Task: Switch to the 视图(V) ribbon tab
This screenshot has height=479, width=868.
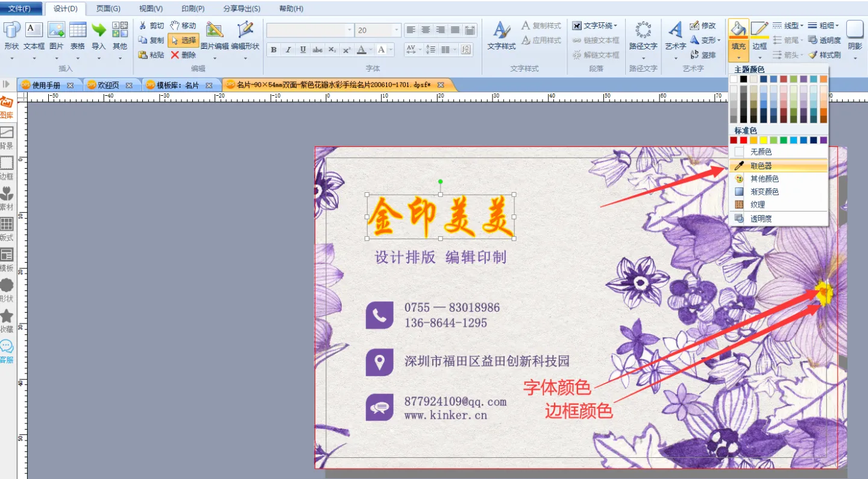Action: click(x=151, y=8)
